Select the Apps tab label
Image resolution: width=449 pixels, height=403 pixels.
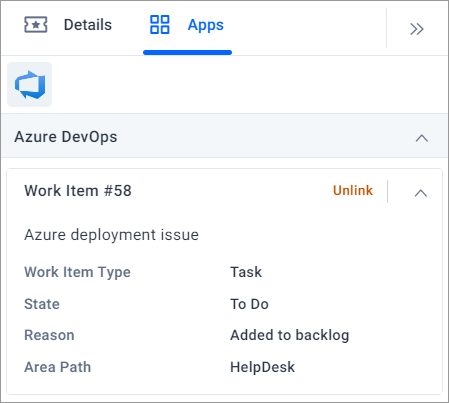click(x=206, y=25)
